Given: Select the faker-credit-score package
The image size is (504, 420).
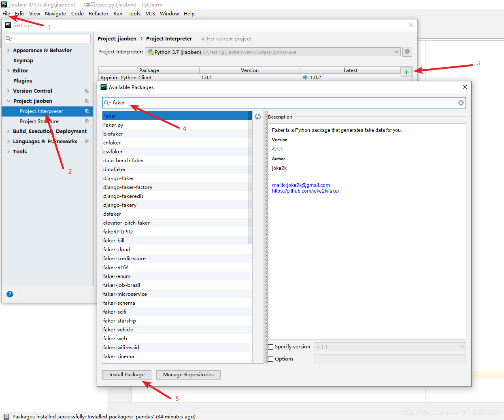Looking at the screenshot, I should coord(177,259).
